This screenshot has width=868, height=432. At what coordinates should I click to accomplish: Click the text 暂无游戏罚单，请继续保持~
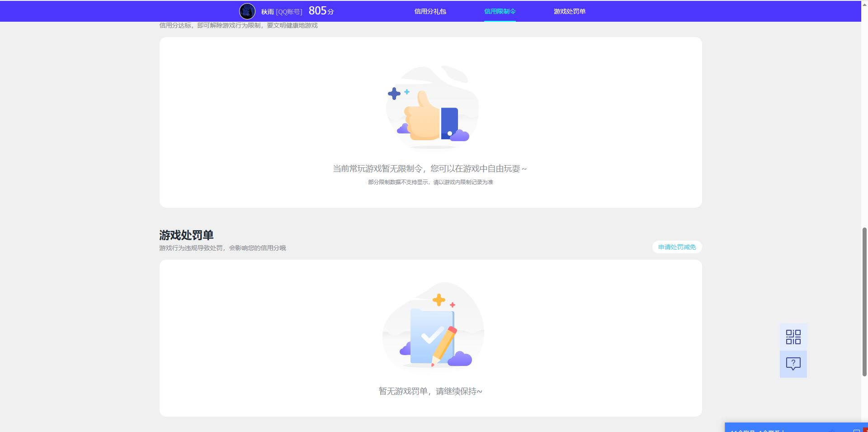point(430,391)
